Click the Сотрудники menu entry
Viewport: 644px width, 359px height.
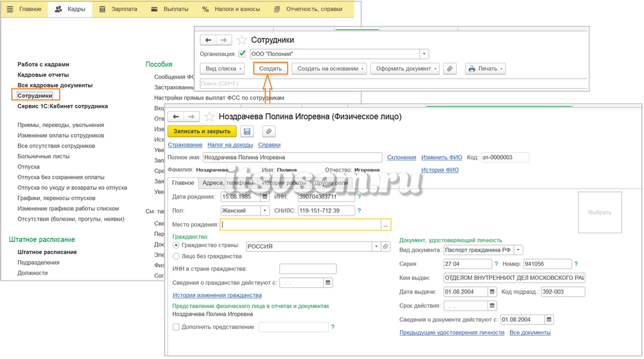click(35, 96)
